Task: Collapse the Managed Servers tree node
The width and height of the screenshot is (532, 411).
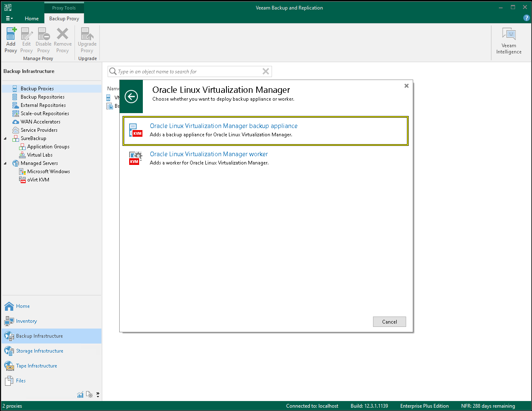Action: pos(5,163)
